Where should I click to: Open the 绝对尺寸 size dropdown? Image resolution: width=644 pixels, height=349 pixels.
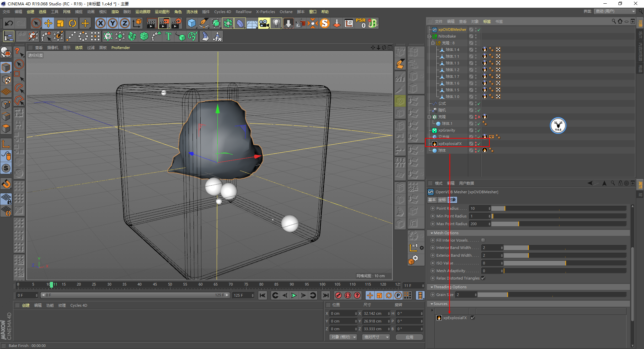tap(376, 337)
